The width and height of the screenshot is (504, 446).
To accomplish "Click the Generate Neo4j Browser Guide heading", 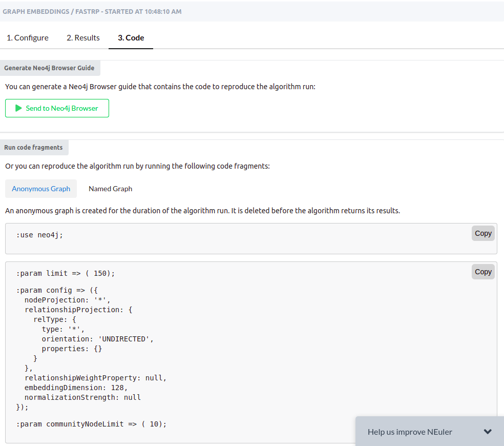I will point(49,68).
